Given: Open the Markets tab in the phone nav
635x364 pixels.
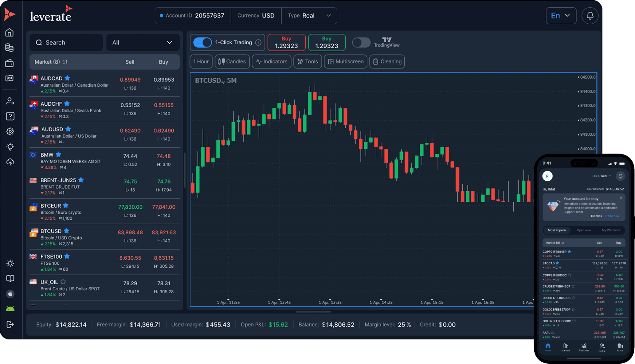Looking at the screenshot, I should (x=566, y=347).
